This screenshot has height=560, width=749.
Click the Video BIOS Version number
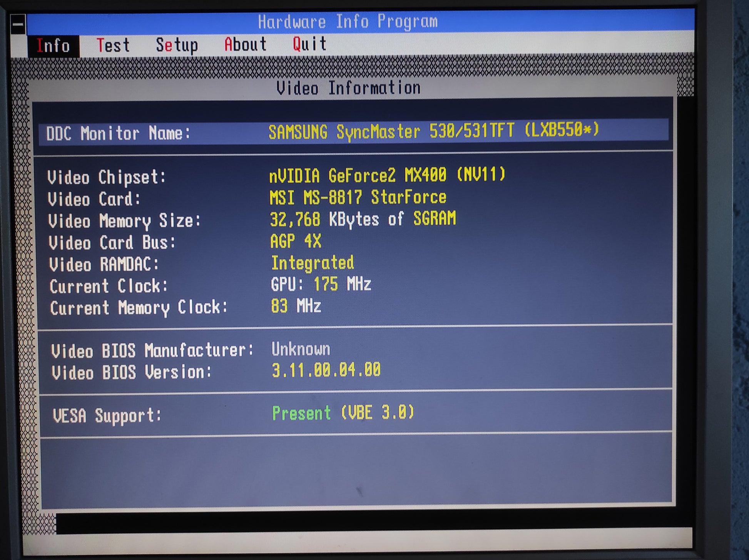click(x=326, y=370)
